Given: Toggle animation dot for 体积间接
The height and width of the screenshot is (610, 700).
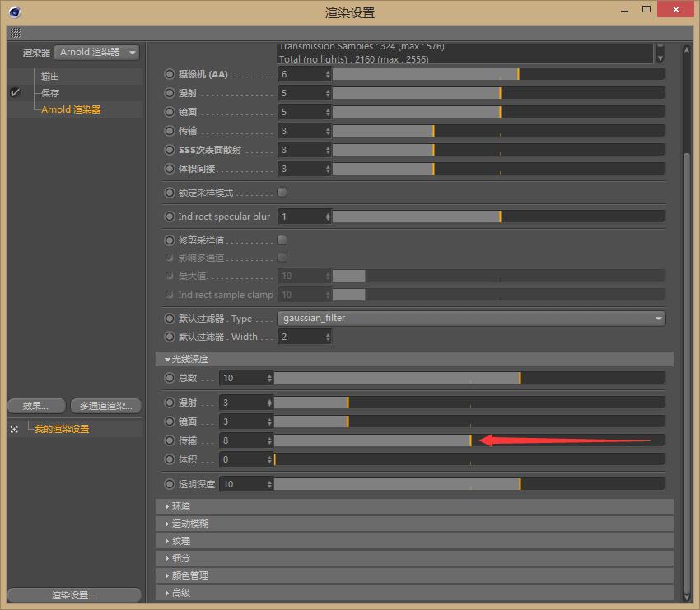Looking at the screenshot, I should point(169,169).
